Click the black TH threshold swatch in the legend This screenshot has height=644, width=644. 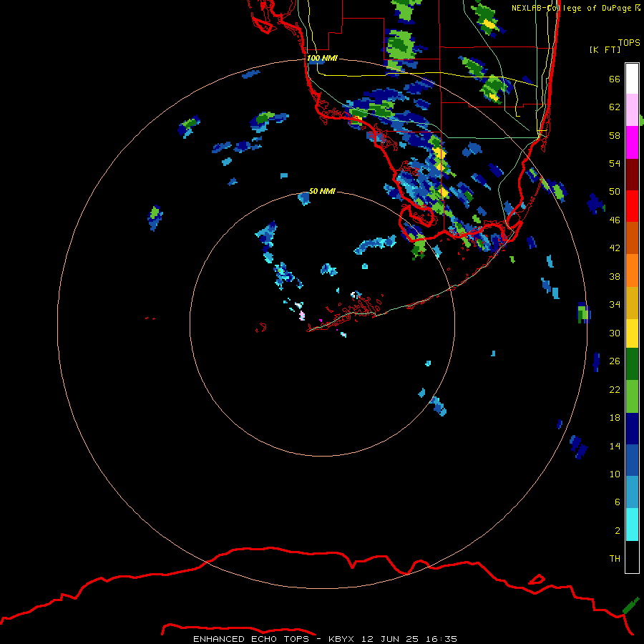[632, 557]
